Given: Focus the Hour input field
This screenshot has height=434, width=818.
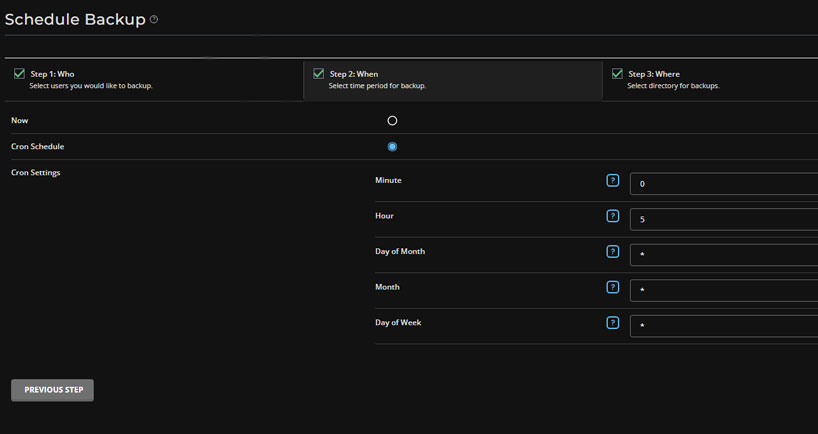Looking at the screenshot, I should (724, 219).
